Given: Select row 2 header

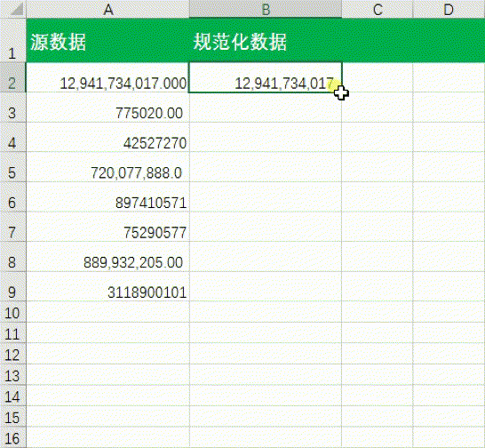Looking at the screenshot, I should 13,77.
